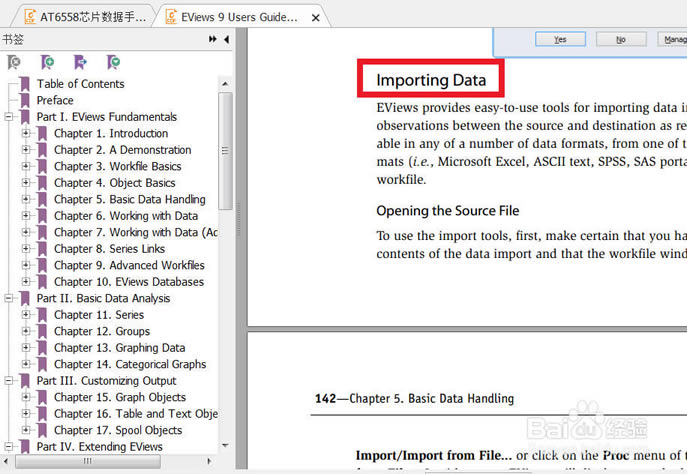Click the bookmarks panel vertical scrollbar

(x=226, y=150)
